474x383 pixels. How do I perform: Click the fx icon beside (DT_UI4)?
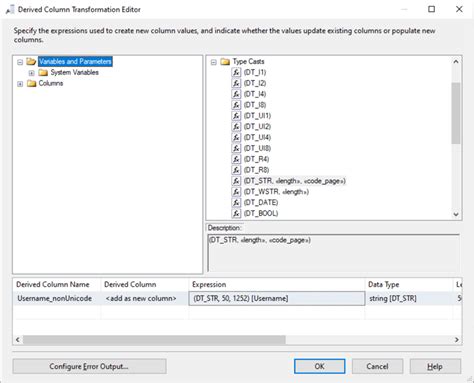tap(236, 137)
